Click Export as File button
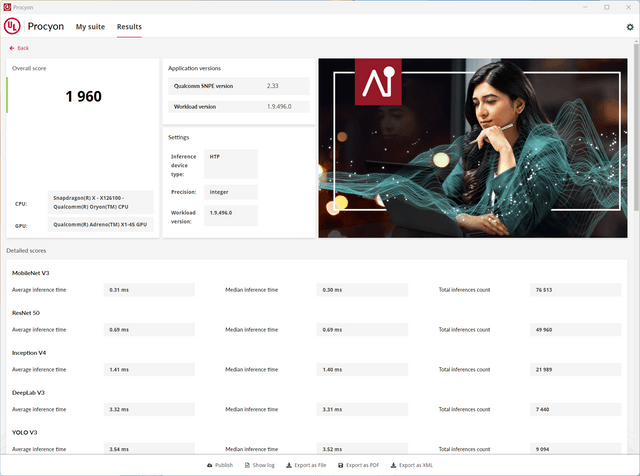Viewport: 640px width, 476px height. (306, 465)
